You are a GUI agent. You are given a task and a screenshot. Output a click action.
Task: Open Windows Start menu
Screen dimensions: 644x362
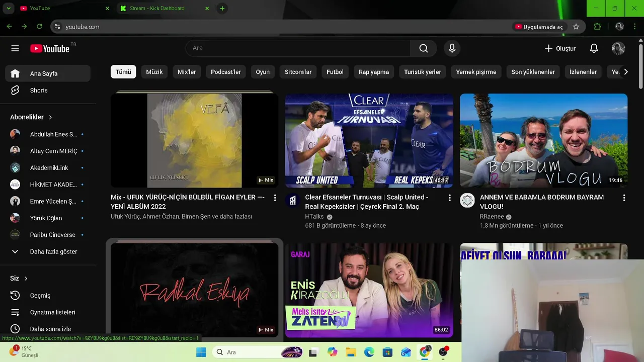(x=201, y=352)
